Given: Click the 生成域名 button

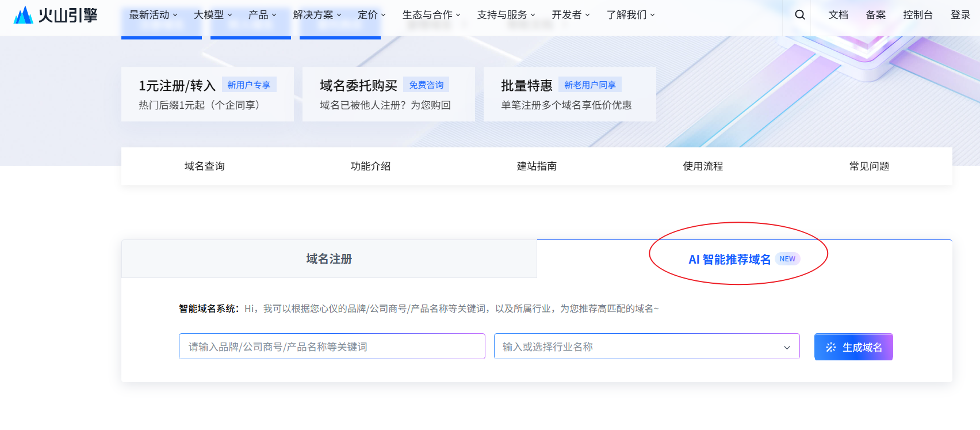Looking at the screenshot, I should coord(853,347).
